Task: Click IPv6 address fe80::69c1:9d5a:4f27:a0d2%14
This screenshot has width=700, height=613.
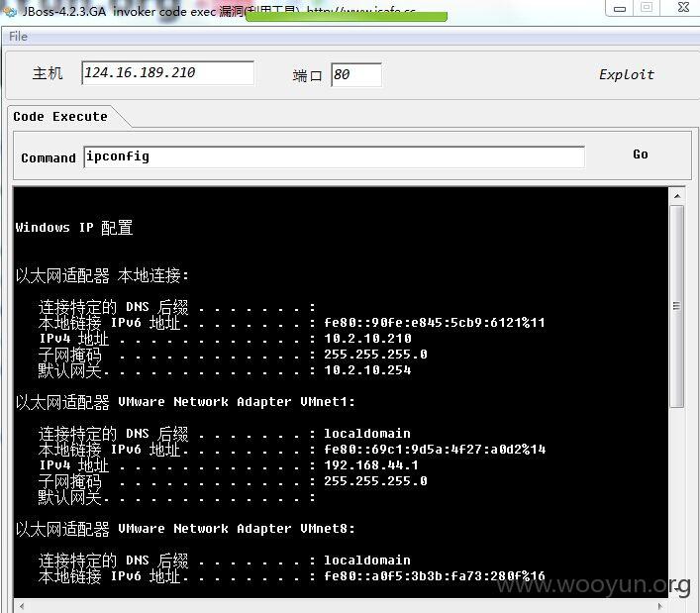Action: [435, 450]
